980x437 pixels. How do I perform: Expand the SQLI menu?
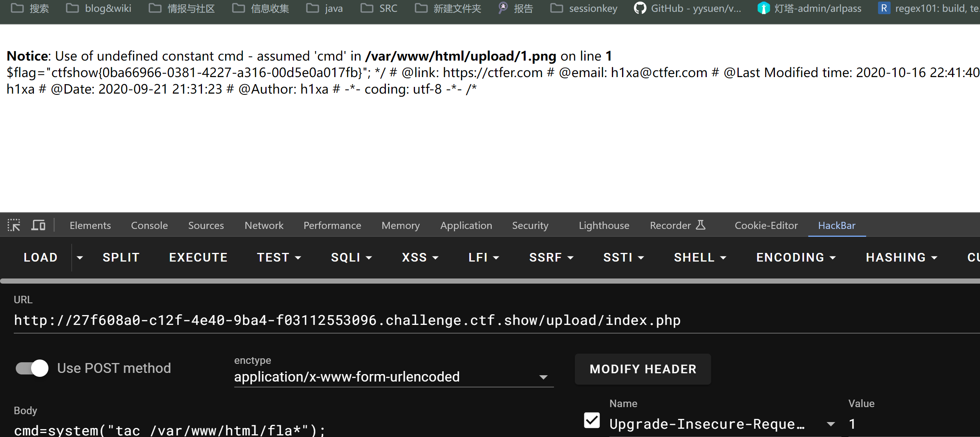pyautogui.click(x=351, y=258)
